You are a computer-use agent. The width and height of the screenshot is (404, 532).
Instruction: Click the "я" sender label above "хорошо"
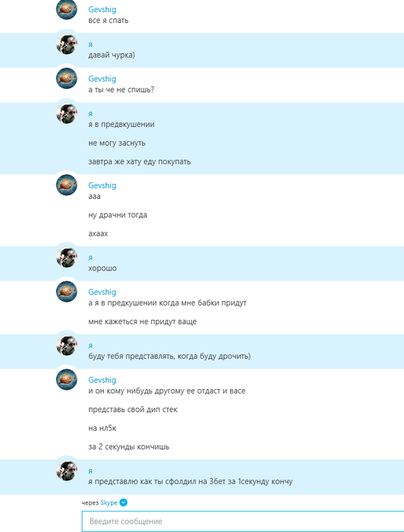click(90, 258)
